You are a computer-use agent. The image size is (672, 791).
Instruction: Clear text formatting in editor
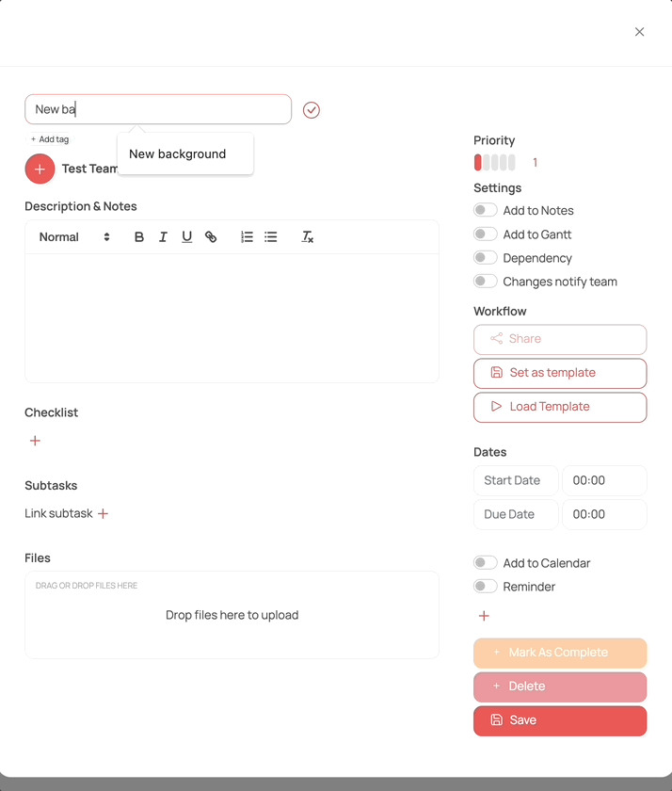click(x=307, y=237)
